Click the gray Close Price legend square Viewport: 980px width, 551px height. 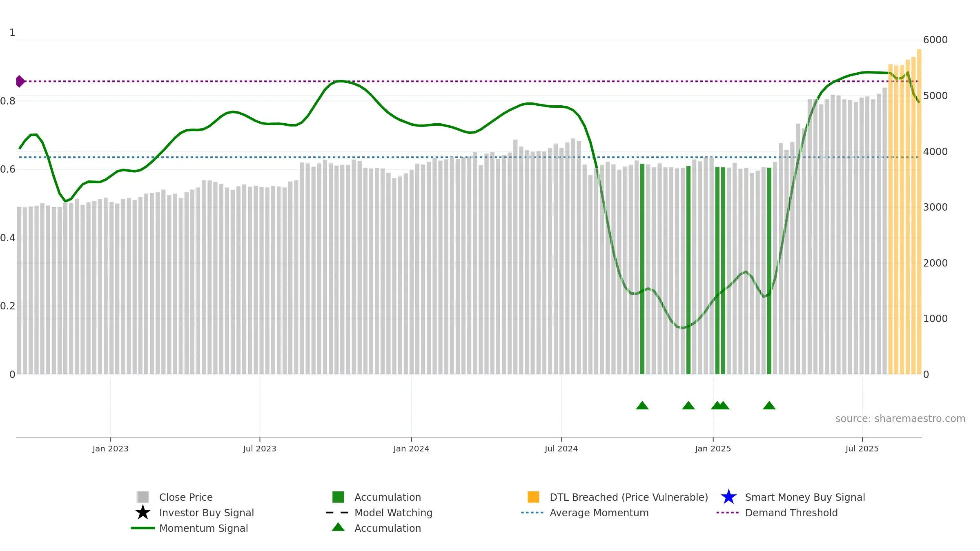pyautogui.click(x=143, y=497)
